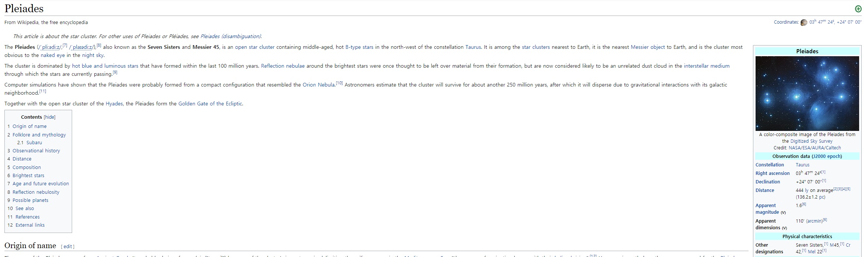Click the globe icon beside Coordinates
Image resolution: width=868 pixels, height=257 pixels.
pos(804,23)
